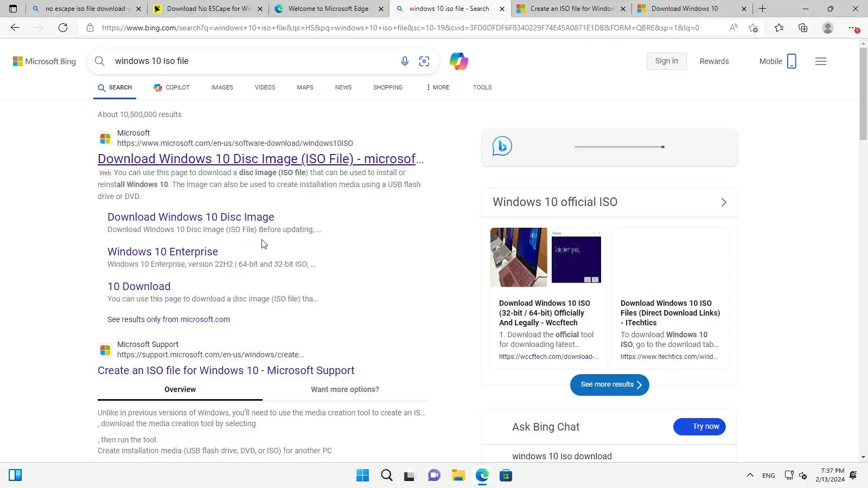View site information lock icon

tap(90, 28)
